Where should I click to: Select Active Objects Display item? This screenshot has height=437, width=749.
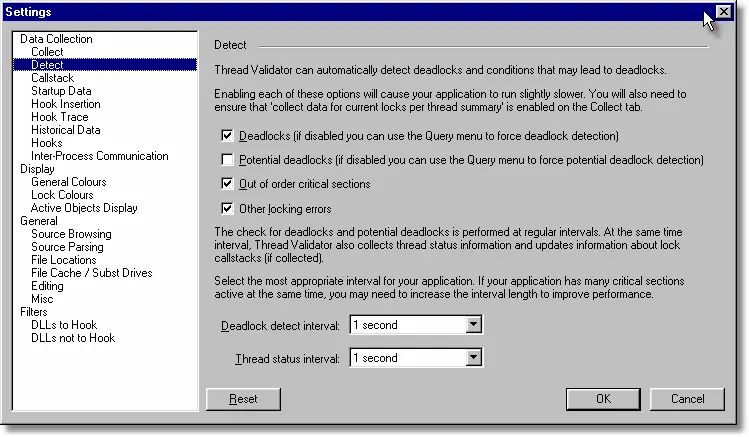(x=84, y=208)
